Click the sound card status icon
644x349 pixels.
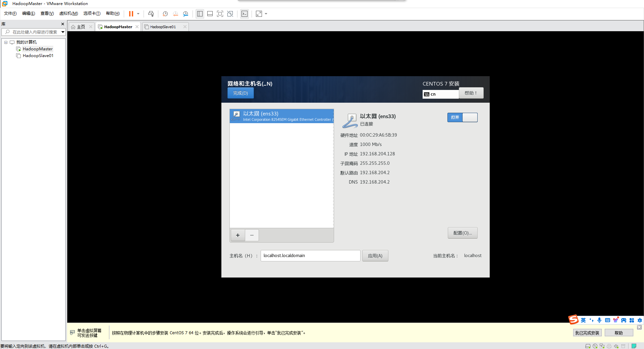[x=616, y=346]
